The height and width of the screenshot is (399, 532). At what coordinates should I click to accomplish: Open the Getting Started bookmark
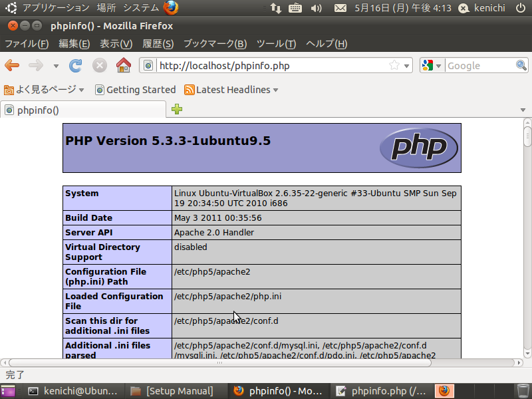pos(136,90)
